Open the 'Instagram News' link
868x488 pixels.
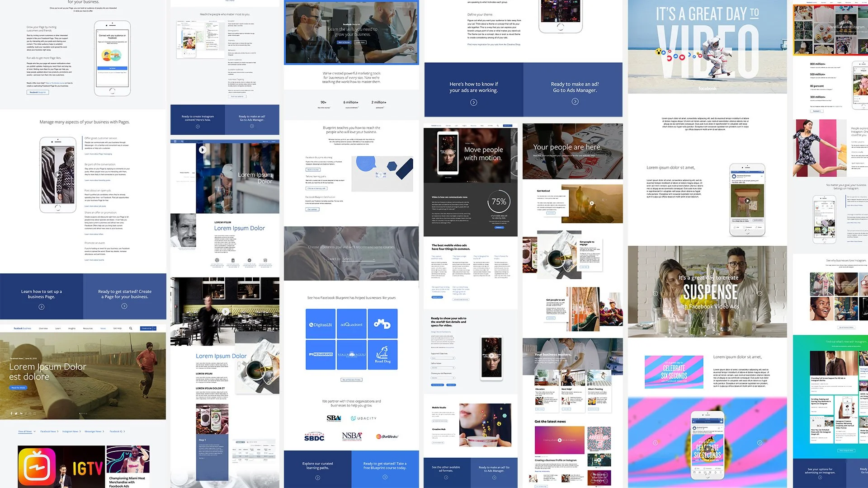click(71, 432)
